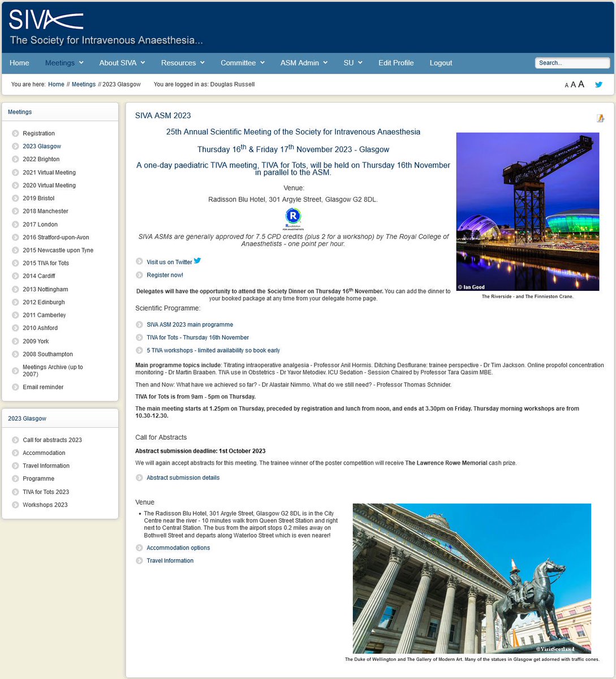616x679 pixels.
Task: Open the Visit us on Twitter link
Action: [169, 262]
